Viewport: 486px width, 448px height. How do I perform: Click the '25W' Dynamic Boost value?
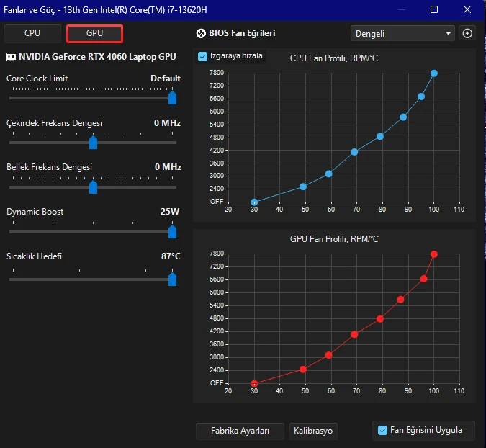pyautogui.click(x=170, y=212)
